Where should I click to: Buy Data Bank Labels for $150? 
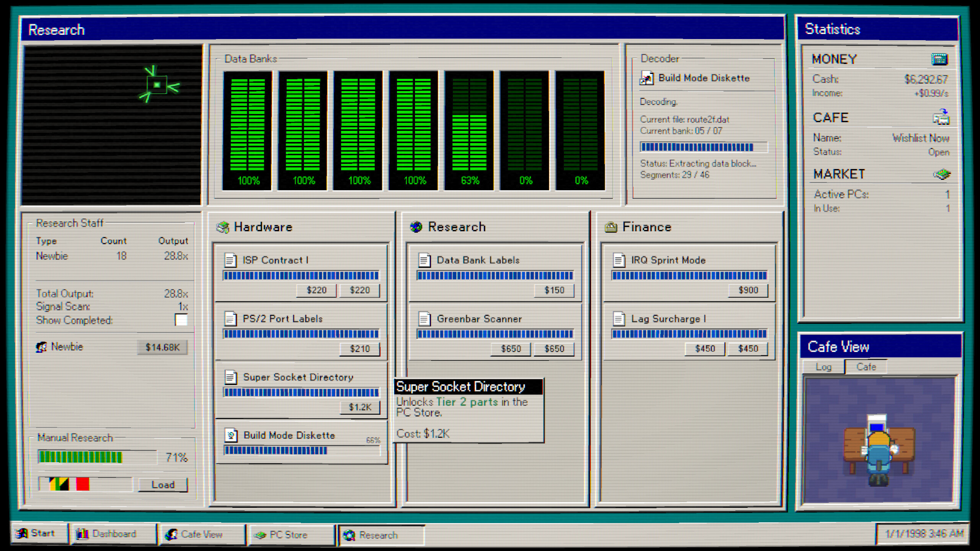(554, 290)
